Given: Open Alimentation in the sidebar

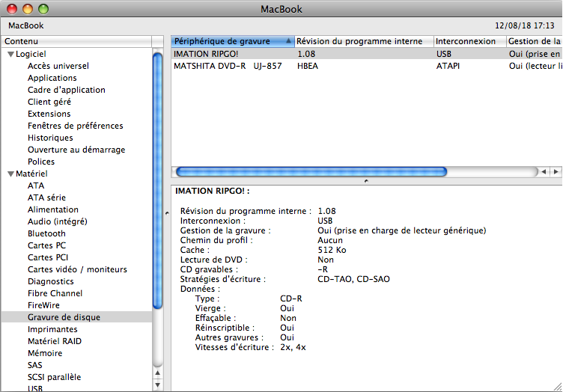Looking at the screenshot, I should [x=53, y=209].
